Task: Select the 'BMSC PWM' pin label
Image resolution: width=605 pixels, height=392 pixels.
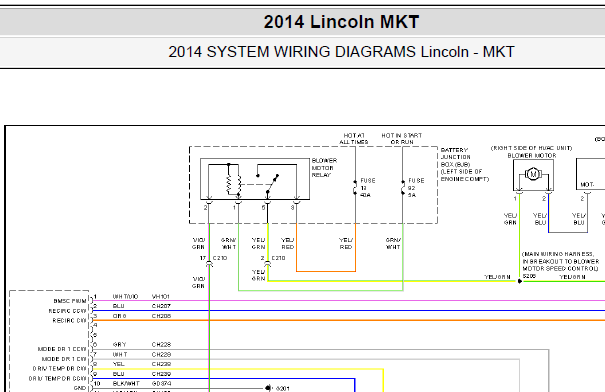Action: tap(70, 301)
